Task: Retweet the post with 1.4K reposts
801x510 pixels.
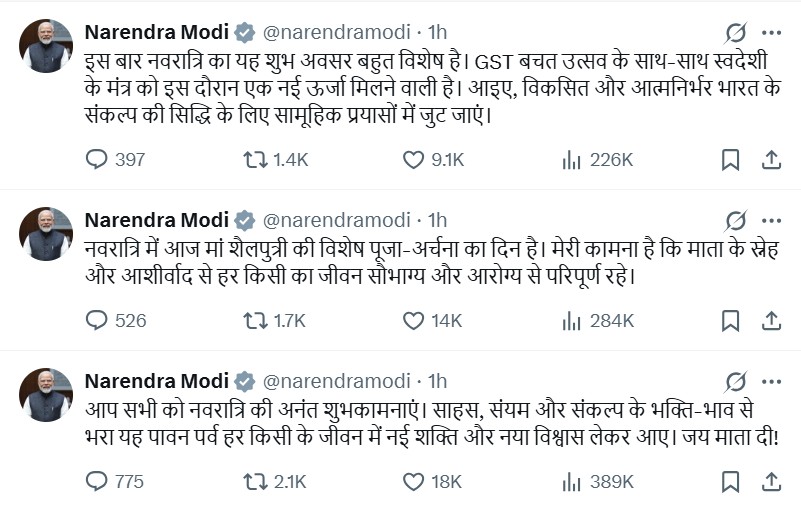Action: click(x=255, y=159)
